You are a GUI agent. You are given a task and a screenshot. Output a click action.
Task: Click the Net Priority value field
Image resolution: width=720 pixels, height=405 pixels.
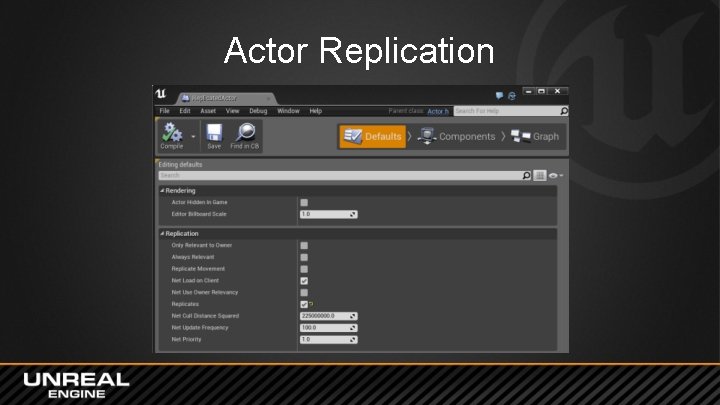click(328, 340)
